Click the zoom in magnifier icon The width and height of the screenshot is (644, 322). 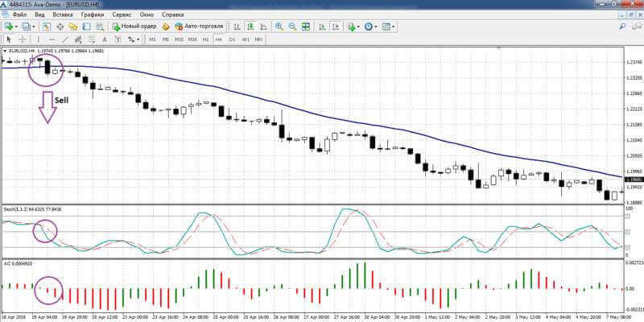point(279,27)
